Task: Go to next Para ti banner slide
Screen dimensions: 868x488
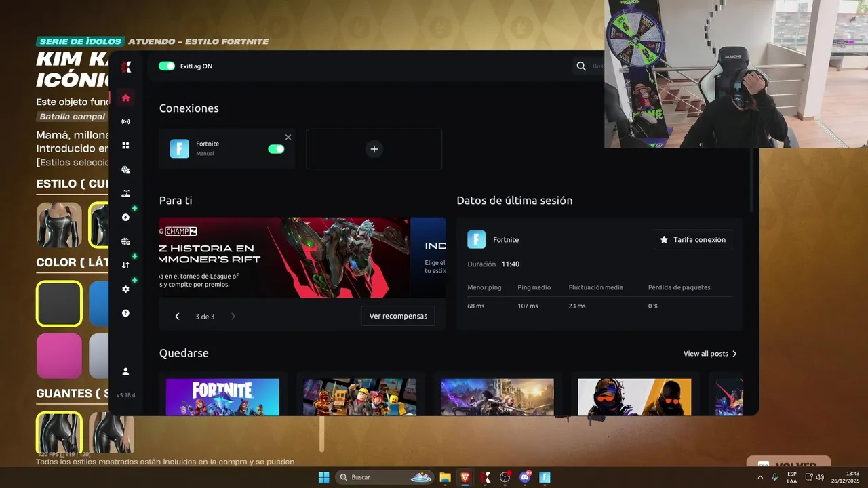Action: click(233, 317)
